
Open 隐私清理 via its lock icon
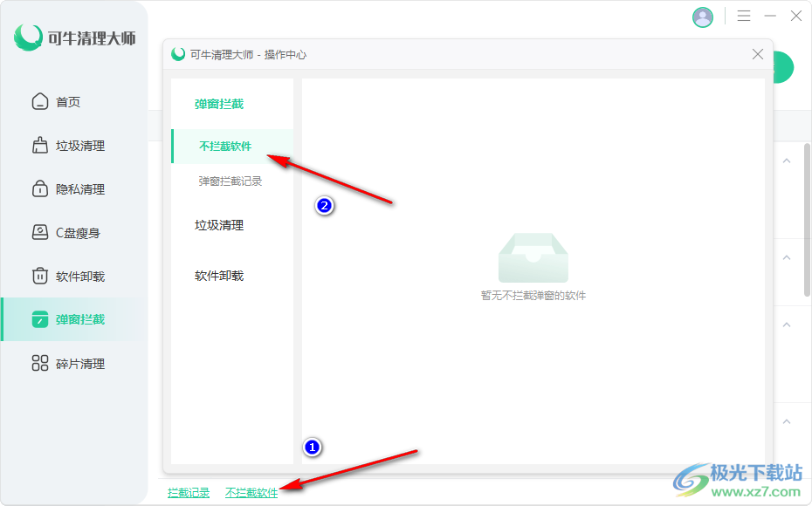pyautogui.click(x=40, y=189)
